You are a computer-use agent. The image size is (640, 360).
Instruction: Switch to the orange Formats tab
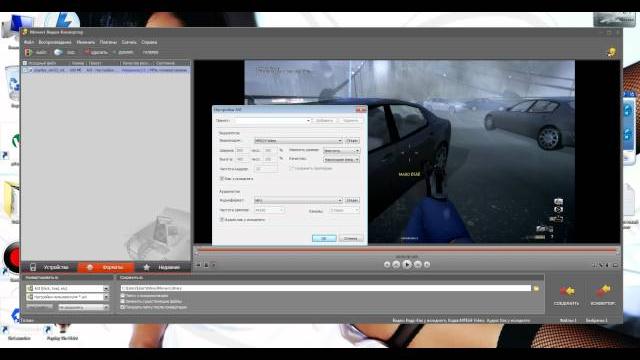tap(106, 267)
